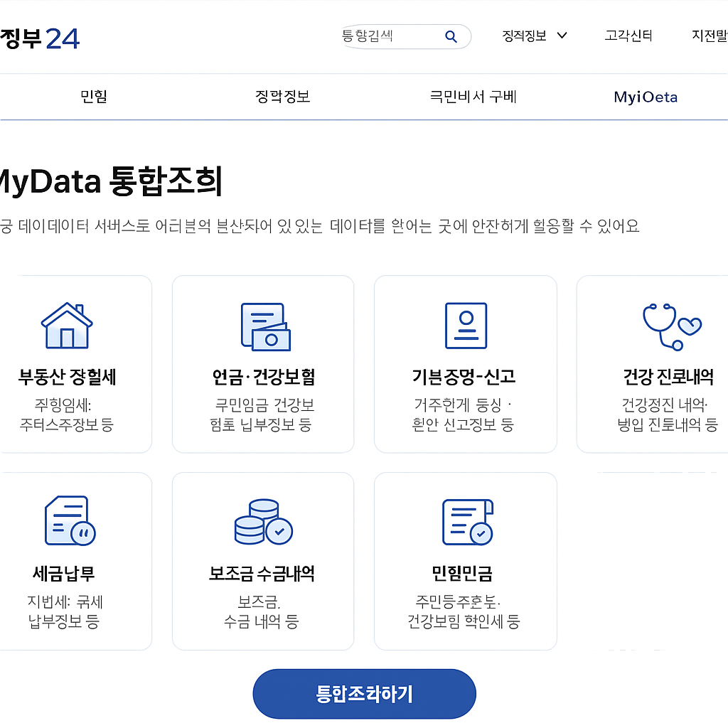Click the search magnifier icon
The height and width of the screenshot is (728, 728).
451,36
